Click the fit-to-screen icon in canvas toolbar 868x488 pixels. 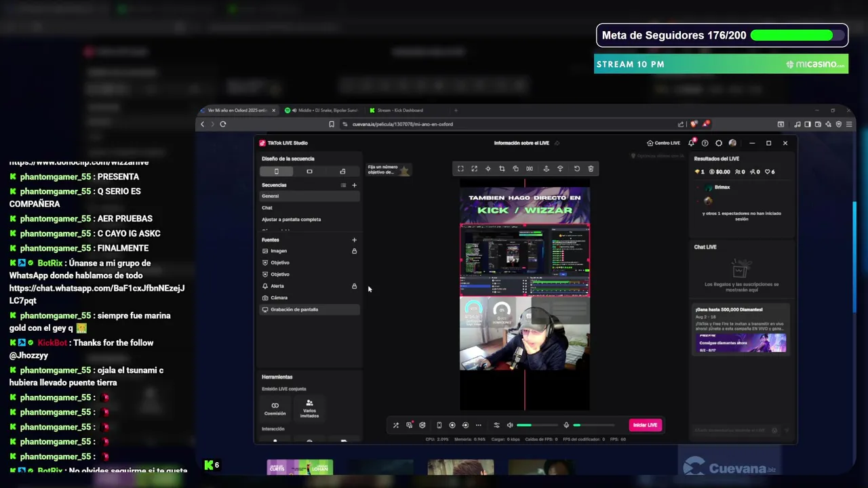[x=460, y=169]
